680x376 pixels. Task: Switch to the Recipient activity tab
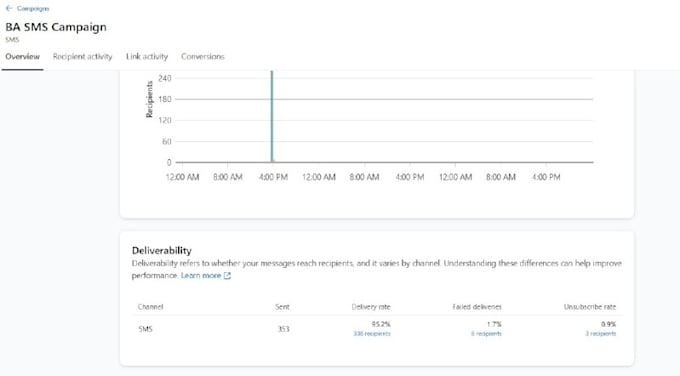point(82,56)
